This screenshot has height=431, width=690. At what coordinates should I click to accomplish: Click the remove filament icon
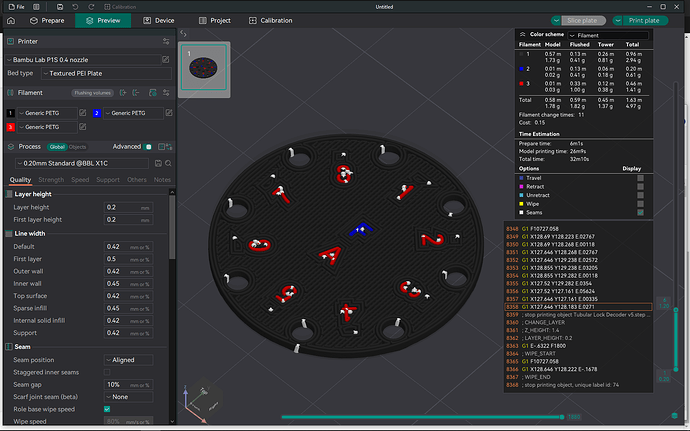click(136, 93)
